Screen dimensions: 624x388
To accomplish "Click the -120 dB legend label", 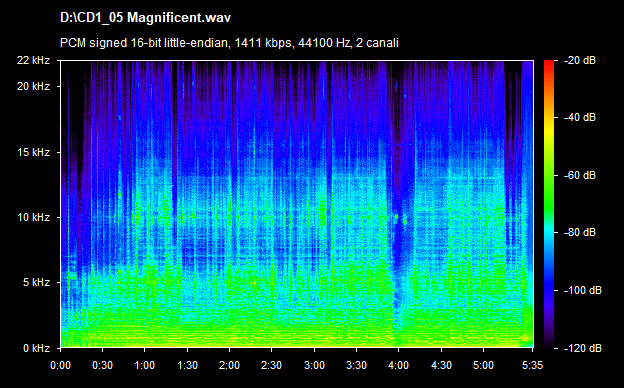I will tap(583, 348).
